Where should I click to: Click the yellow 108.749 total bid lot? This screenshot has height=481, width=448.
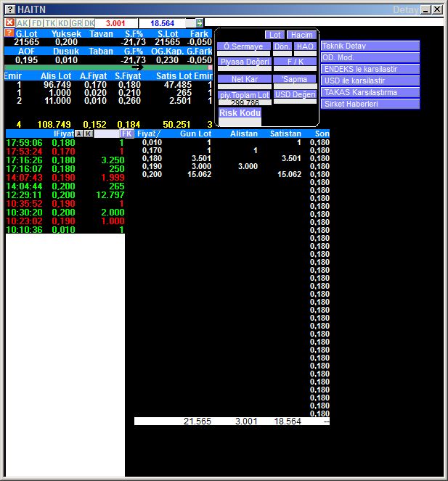54,125
